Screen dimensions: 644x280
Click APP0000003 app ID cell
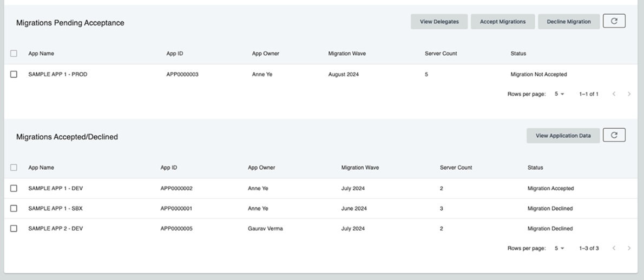point(182,74)
